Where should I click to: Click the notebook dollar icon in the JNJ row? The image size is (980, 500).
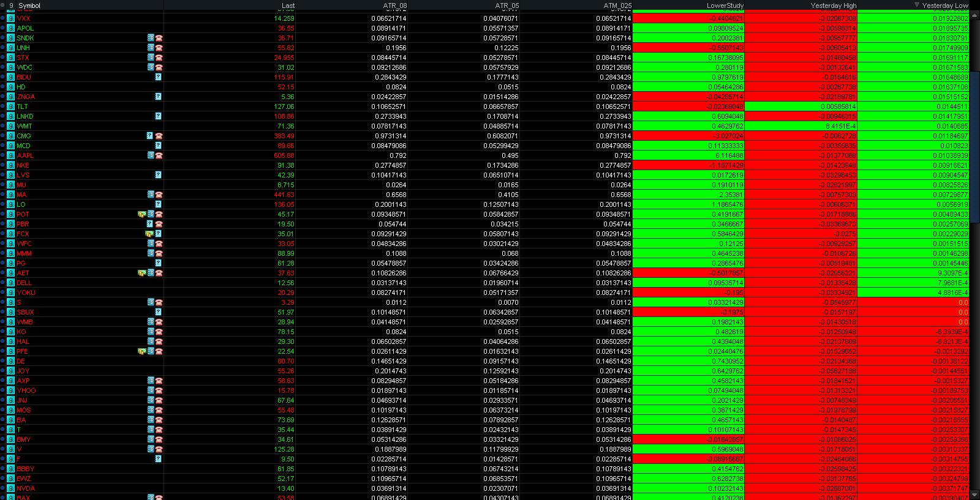151,400
